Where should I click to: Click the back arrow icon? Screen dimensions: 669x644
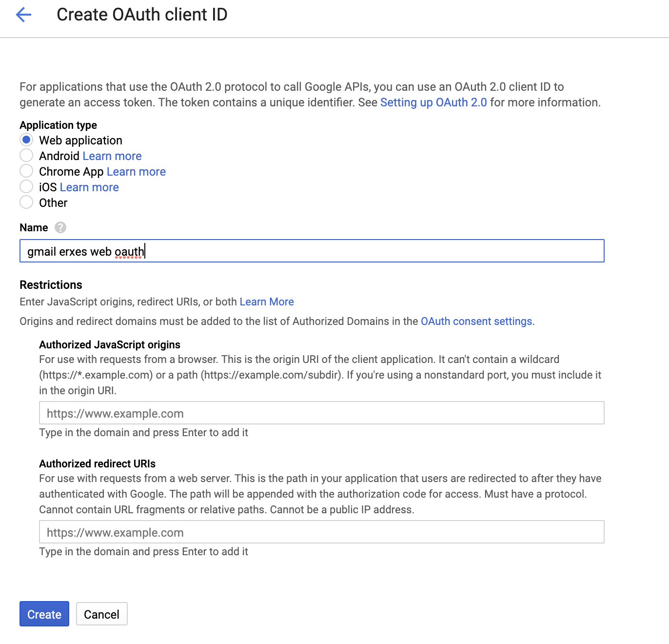click(x=23, y=15)
